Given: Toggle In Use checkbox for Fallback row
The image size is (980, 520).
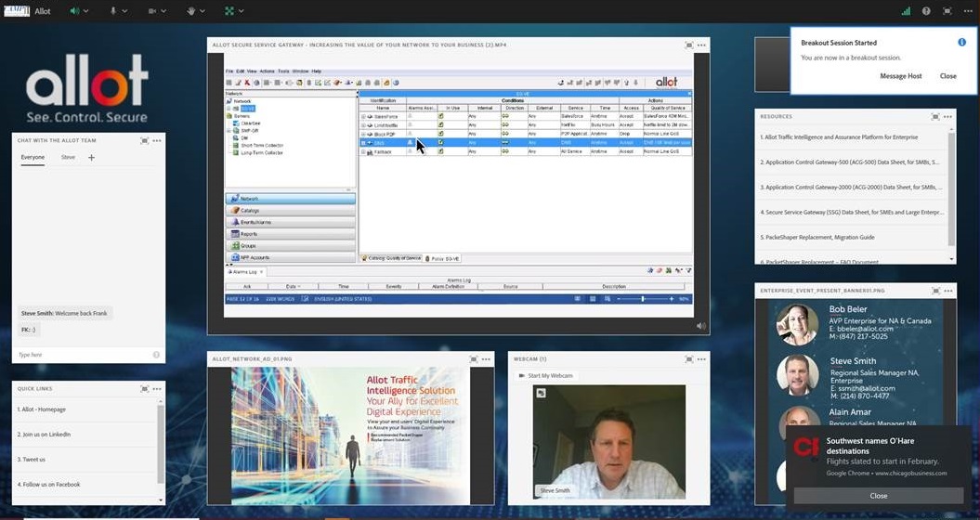Looking at the screenshot, I should click(x=440, y=151).
